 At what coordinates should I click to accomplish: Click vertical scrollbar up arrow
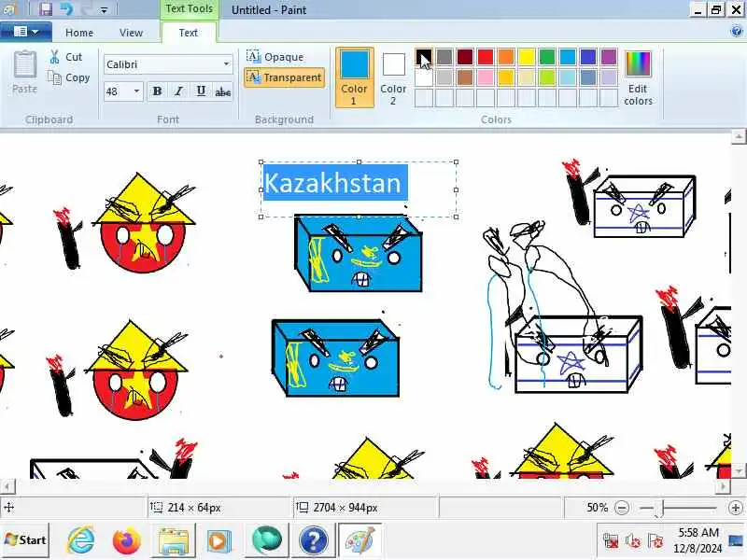pyautogui.click(x=739, y=136)
